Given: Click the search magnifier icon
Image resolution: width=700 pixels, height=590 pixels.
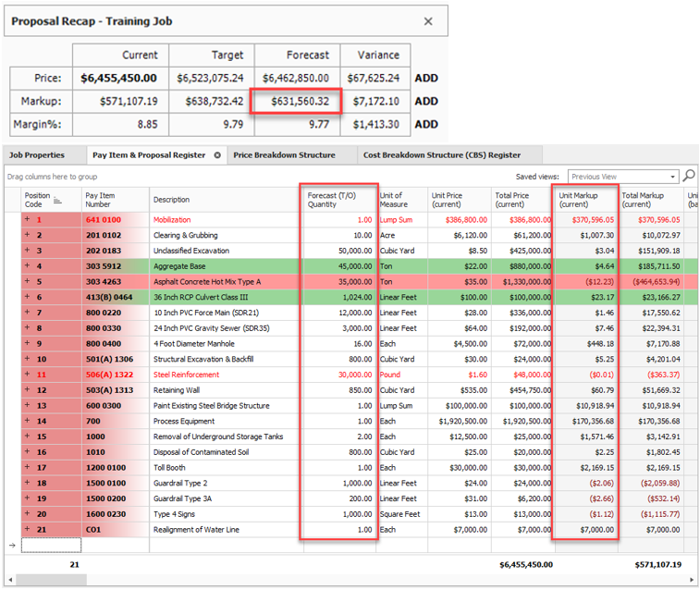Looking at the screenshot, I should point(689,176).
